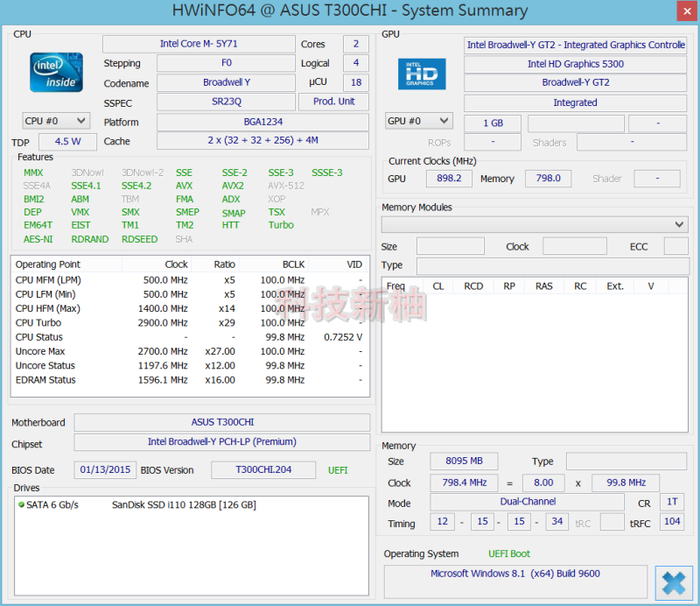Click the Ratio column header
This screenshot has width=700, height=606.
click(215, 264)
